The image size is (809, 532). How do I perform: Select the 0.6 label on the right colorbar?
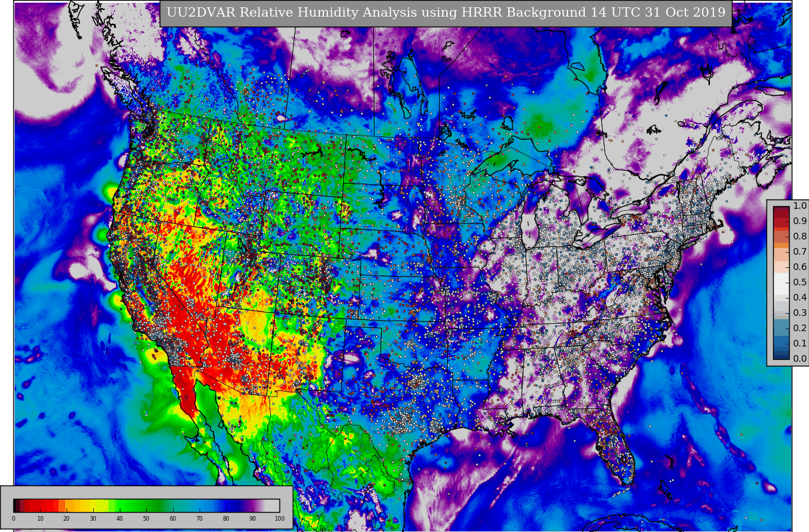(800, 267)
